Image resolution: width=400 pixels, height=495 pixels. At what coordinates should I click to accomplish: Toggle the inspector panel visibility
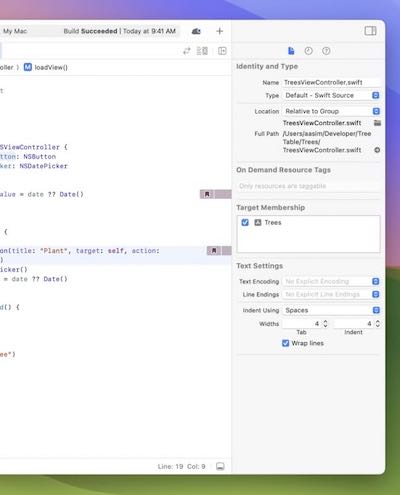pyautogui.click(x=370, y=31)
